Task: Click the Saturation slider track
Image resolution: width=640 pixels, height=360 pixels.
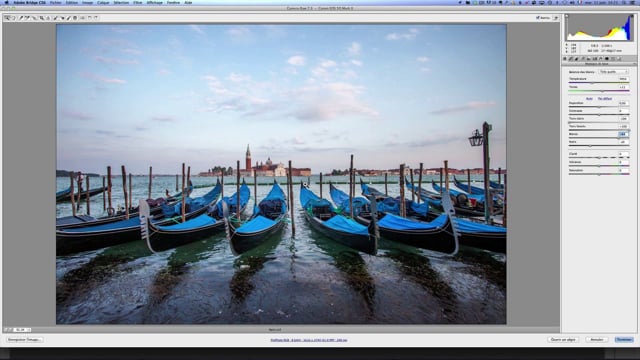Action: (599, 174)
